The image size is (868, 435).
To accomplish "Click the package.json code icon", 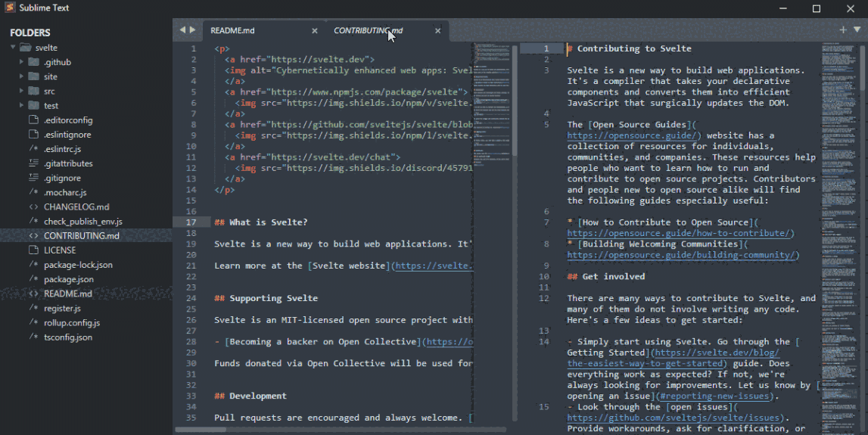I will [x=34, y=279].
